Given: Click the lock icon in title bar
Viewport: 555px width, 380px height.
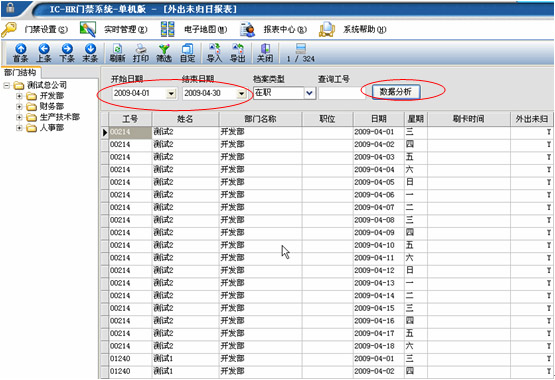Looking at the screenshot, I should (x=10, y=7).
